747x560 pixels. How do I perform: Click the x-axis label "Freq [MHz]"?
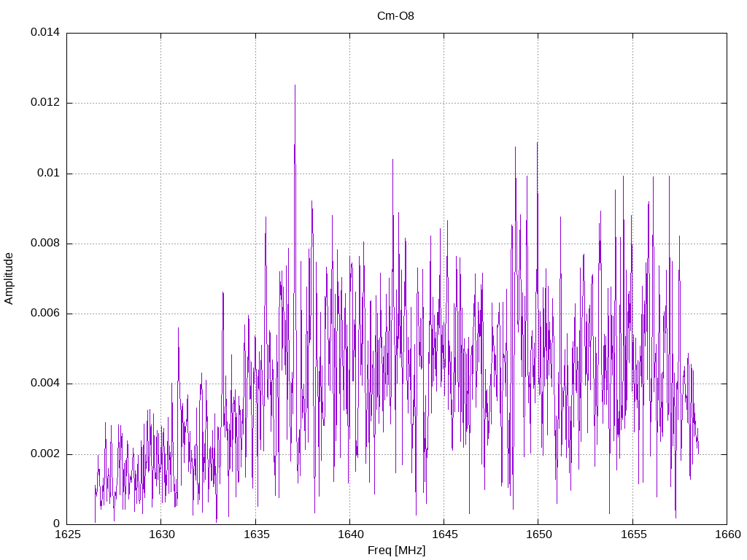pyautogui.click(x=396, y=551)
